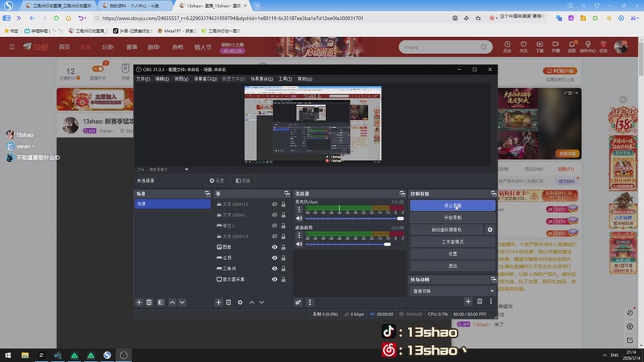Viewport: 644px width, 362px height.
Task: Open transition properties three-dot menu
Action: coord(491,302)
